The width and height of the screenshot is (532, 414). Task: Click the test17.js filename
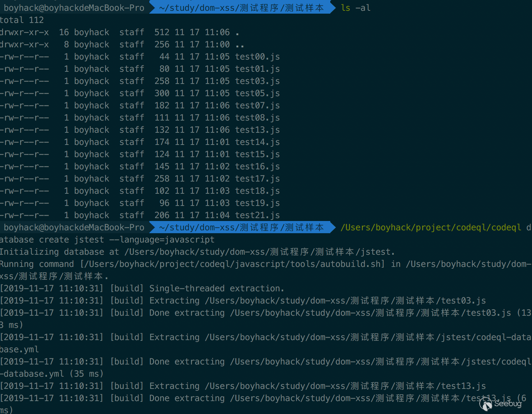pos(257,179)
